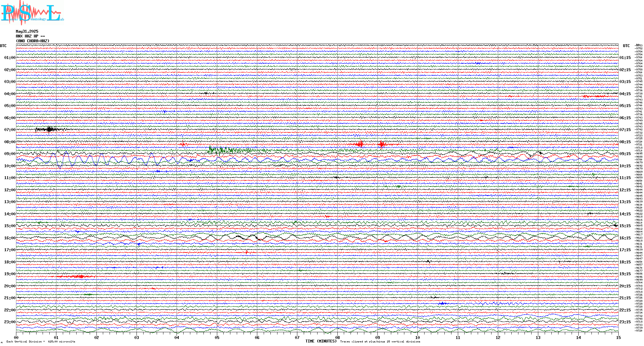Click the Each Vertical Division microvolts note
This screenshot has height=346, width=644.
41,342
